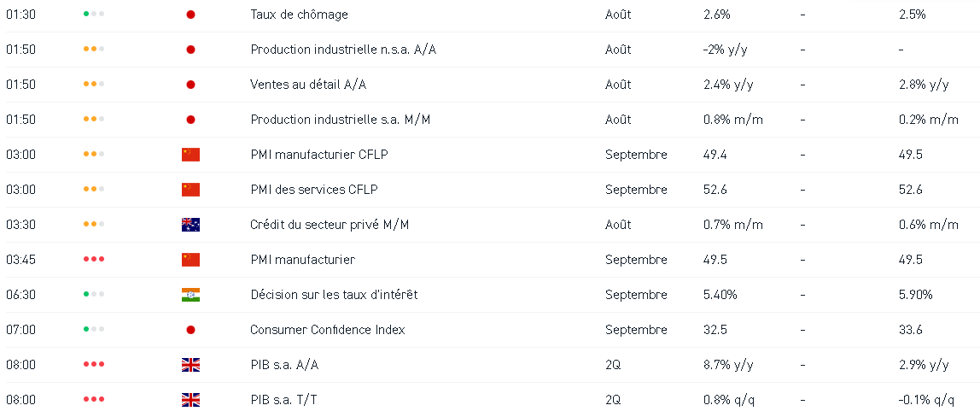Click Japan flag beside Taux de chômage
Image resolution: width=980 pixels, height=417 pixels.
190,15
